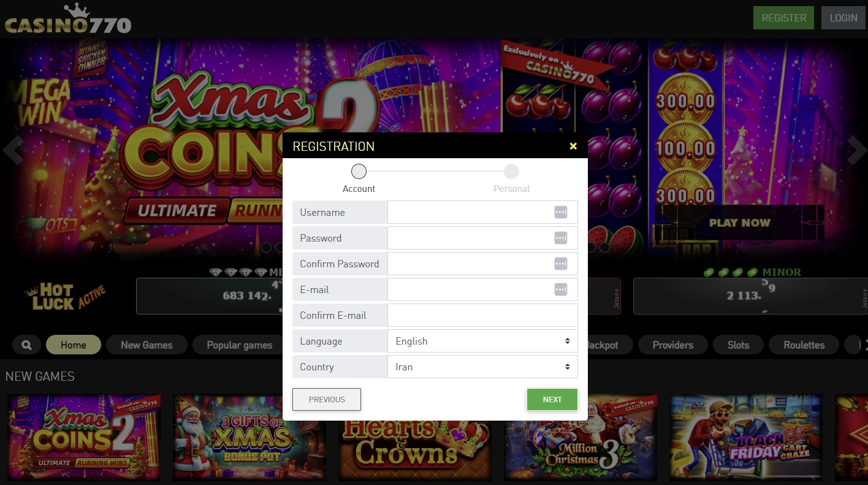This screenshot has width=868, height=485.
Task: Click the password manager icon in Username field
Action: [561, 212]
